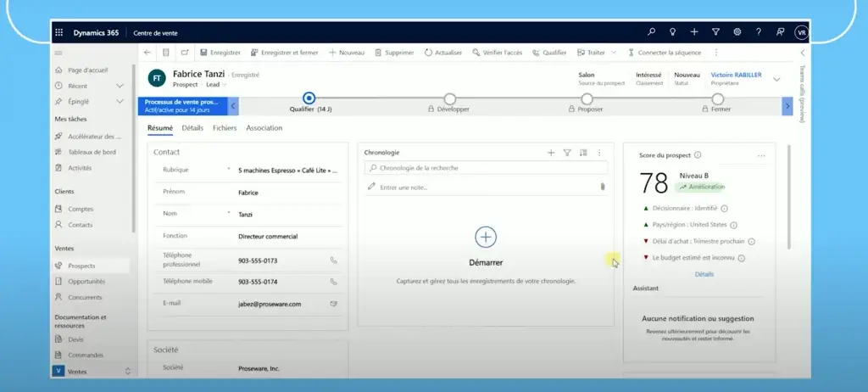Click Connecter la séquence
Screen dimensions: 868x392
click(x=665, y=53)
